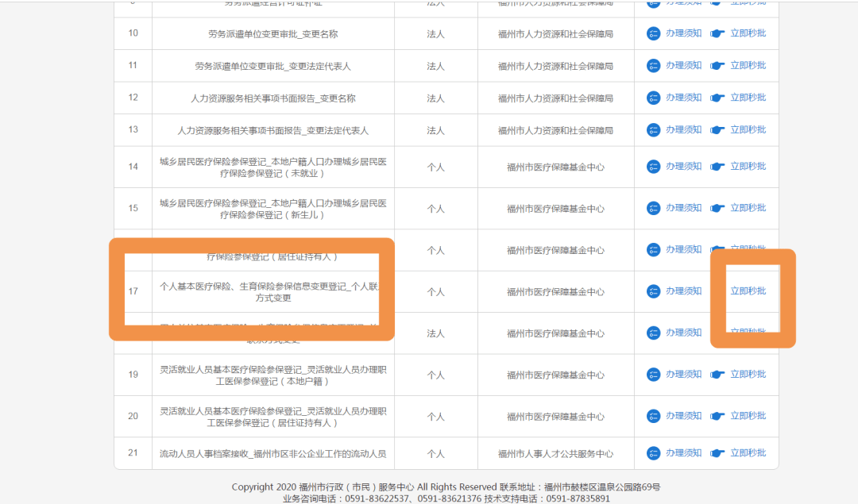Open 办理须知 text link for row 19
858x504 pixels.
pyautogui.click(x=683, y=375)
